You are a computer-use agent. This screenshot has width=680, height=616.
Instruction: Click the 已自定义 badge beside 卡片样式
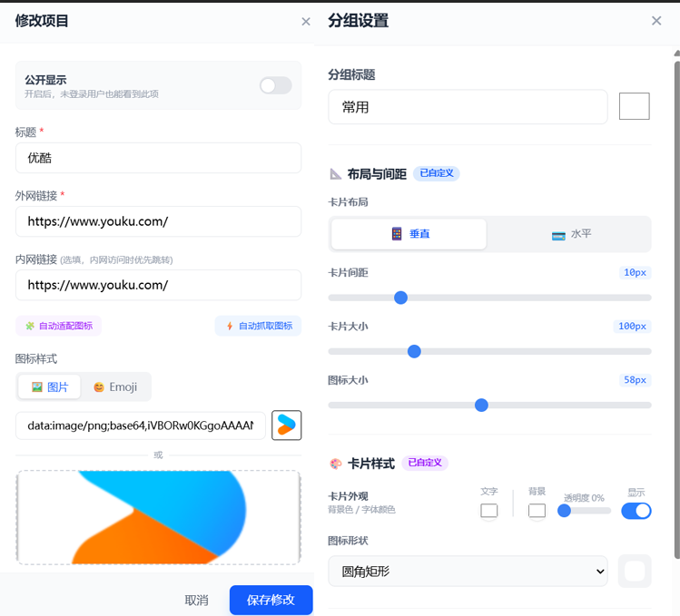pyautogui.click(x=425, y=463)
